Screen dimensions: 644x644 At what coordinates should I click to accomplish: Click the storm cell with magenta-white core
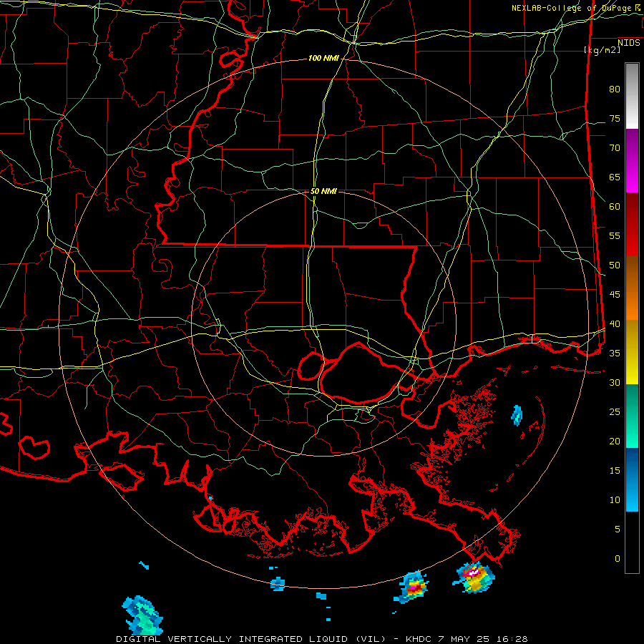[474, 577]
